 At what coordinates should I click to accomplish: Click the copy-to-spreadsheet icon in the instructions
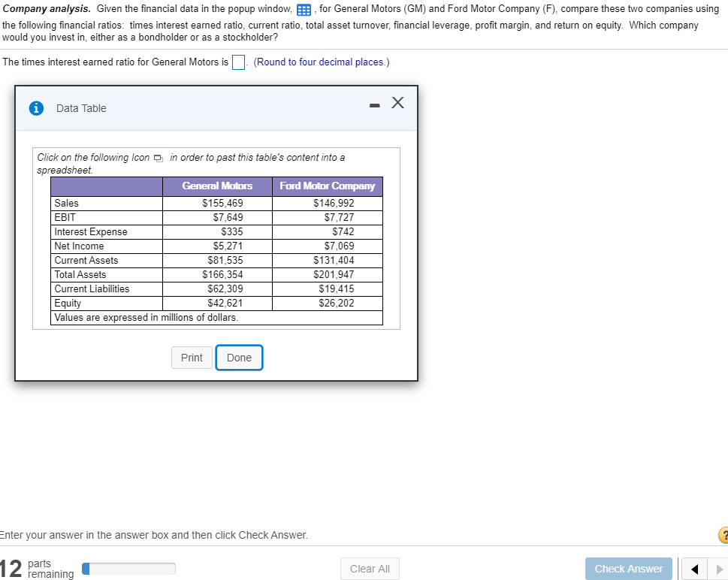pyautogui.click(x=157, y=157)
